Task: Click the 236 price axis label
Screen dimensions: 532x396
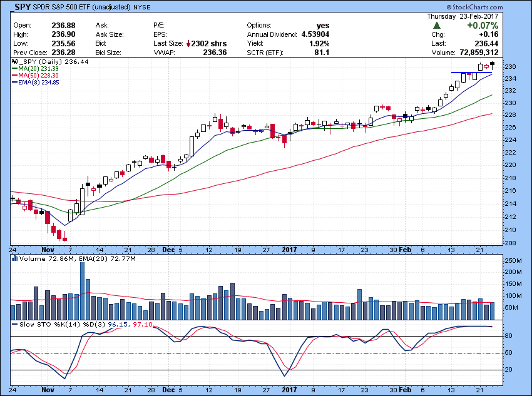Action: (511, 67)
